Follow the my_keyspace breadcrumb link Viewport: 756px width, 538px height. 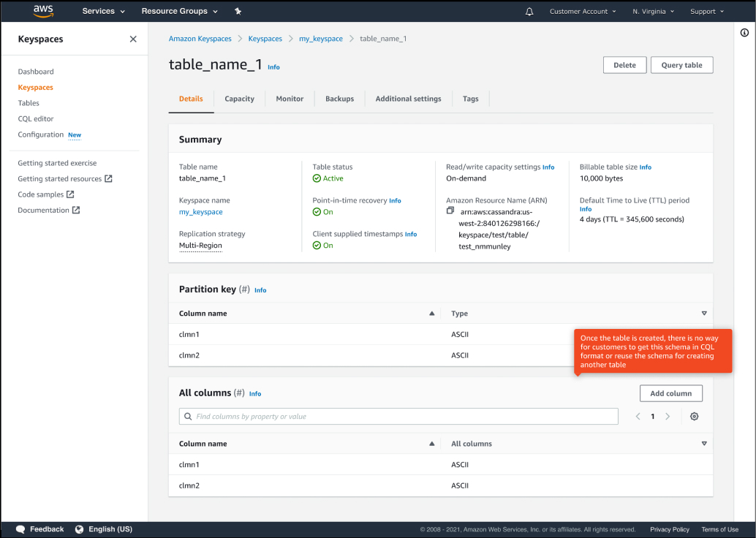pyautogui.click(x=320, y=38)
